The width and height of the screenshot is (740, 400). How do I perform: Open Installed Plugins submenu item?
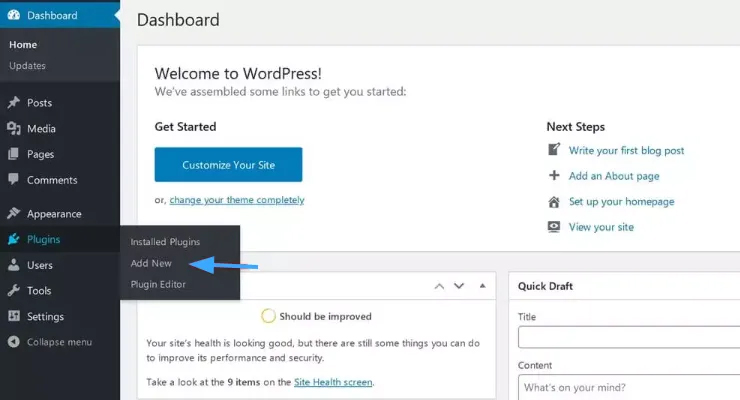point(165,242)
